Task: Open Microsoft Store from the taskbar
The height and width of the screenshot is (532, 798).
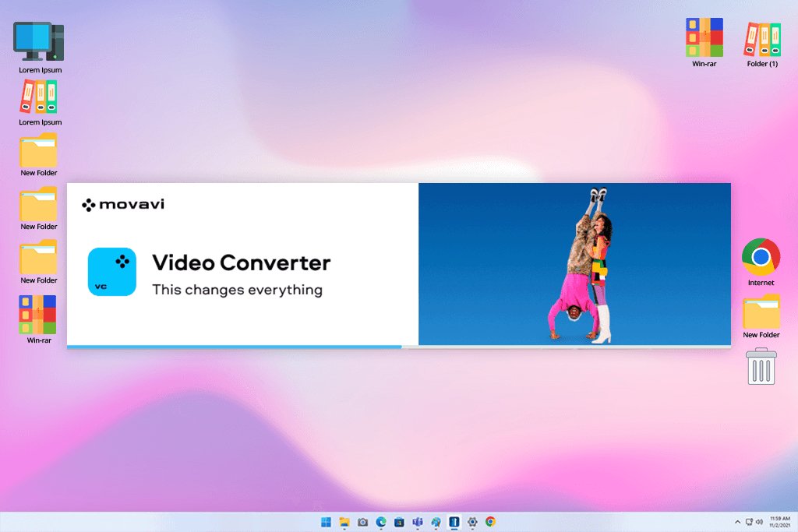Action: [400, 522]
